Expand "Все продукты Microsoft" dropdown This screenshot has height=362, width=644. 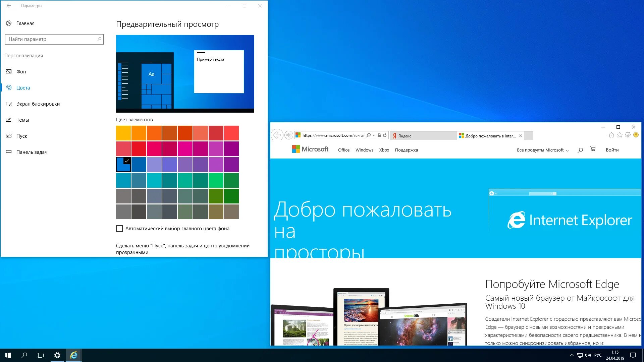pos(542,150)
